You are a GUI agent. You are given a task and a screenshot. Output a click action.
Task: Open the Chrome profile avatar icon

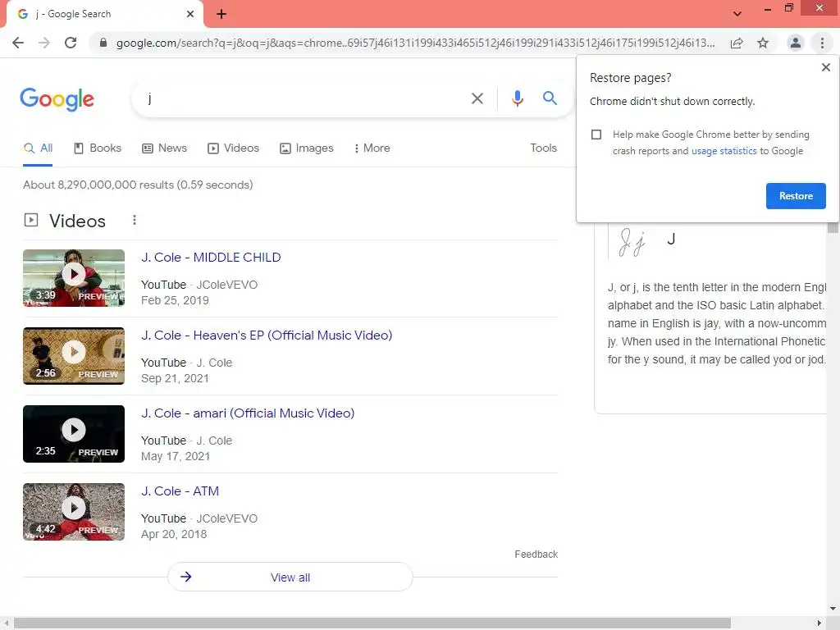coord(796,43)
